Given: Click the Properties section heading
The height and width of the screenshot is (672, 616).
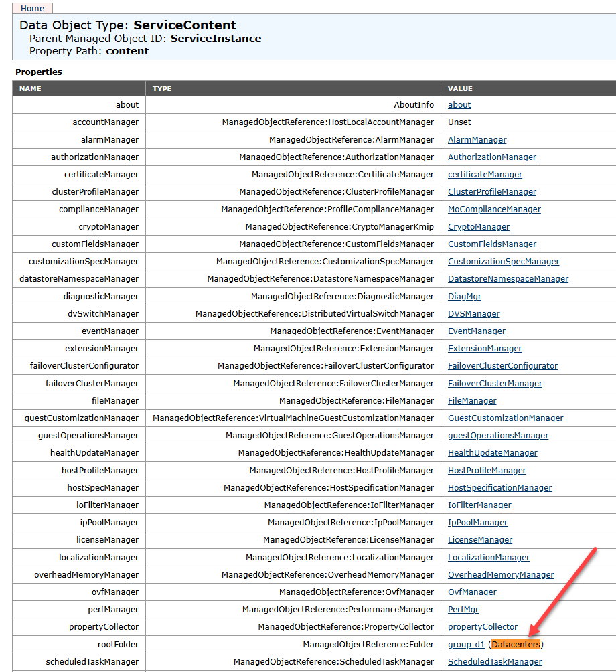Looking at the screenshot, I should click(x=39, y=72).
